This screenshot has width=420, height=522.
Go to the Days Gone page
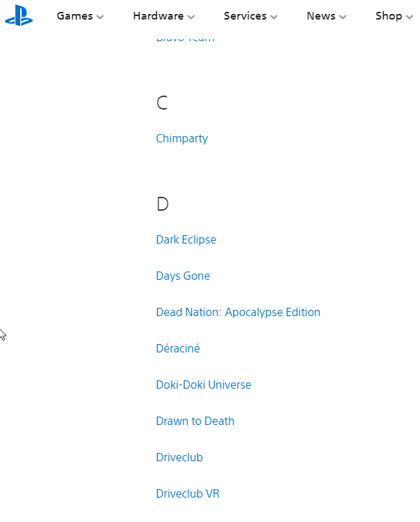[x=183, y=276]
